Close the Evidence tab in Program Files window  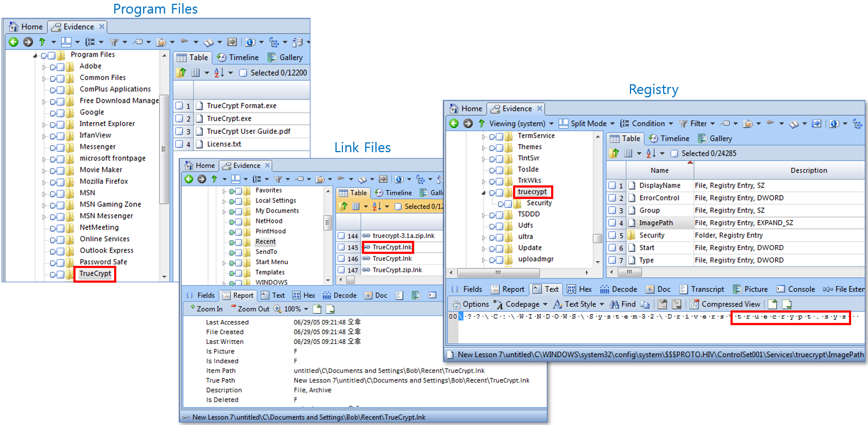(102, 26)
